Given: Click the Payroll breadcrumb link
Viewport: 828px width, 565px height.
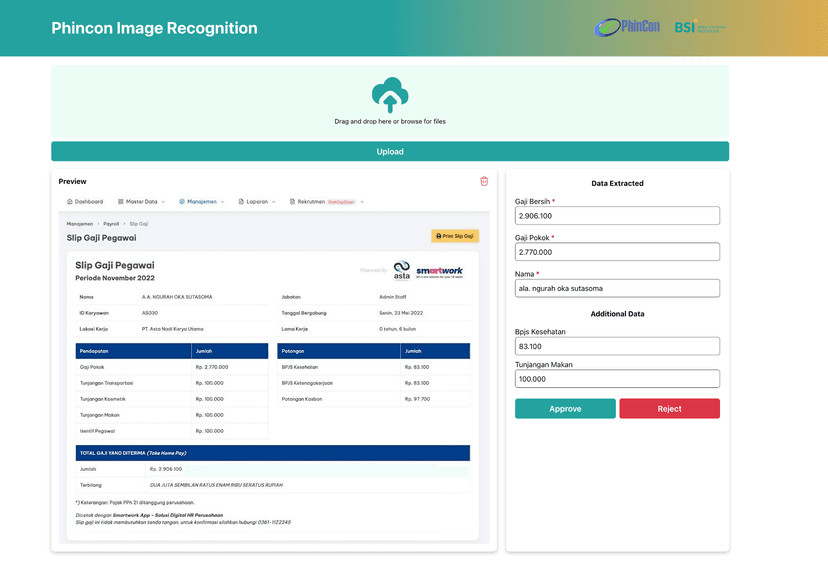Looking at the screenshot, I should 111,224.
